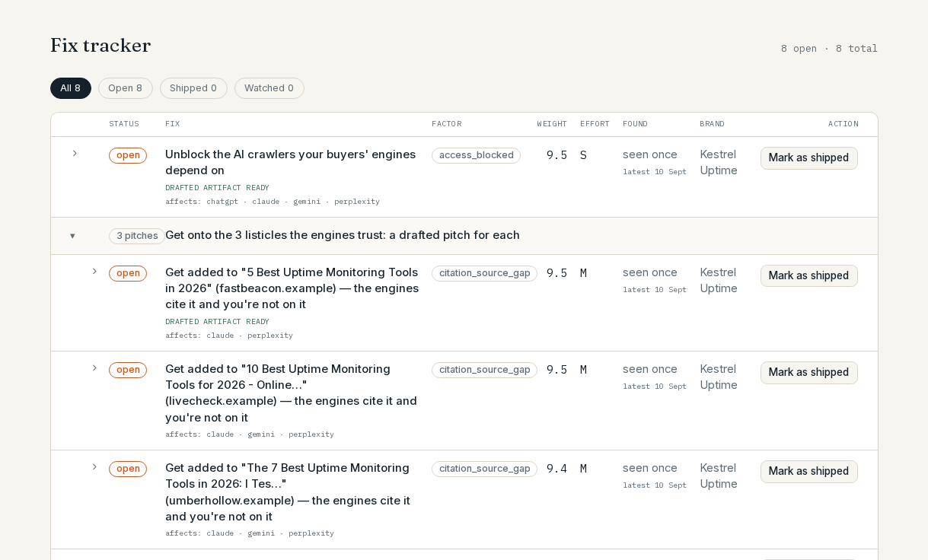Click citation_source_gap tag in the fastbeacon row
Image resolution: width=928 pixels, height=560 pixels.
484,273
